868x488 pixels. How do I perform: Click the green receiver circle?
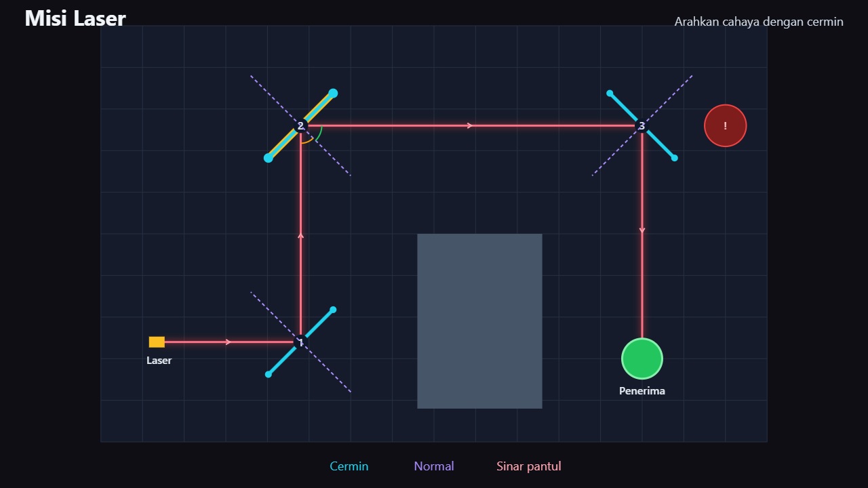pyautogui.click(x=642, y=359)
